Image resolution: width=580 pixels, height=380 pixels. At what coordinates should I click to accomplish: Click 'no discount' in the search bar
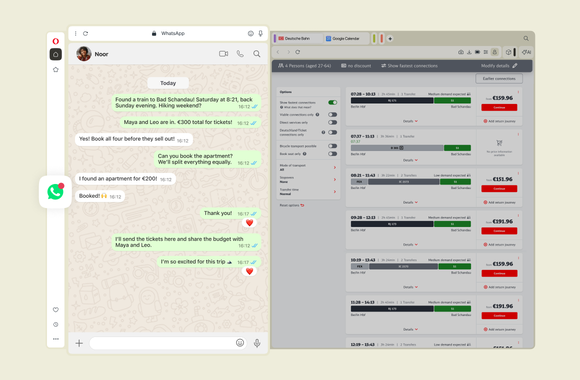pos(356,65)
